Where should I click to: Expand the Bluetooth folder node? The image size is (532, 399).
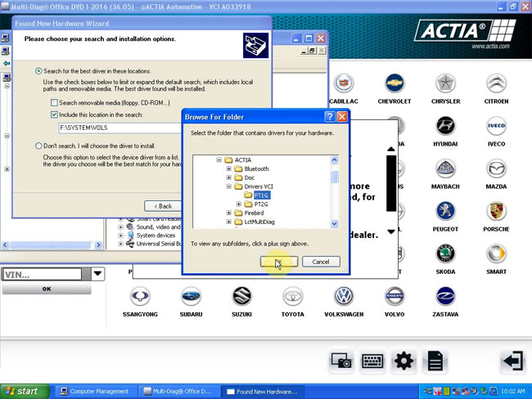coord(228,168)
